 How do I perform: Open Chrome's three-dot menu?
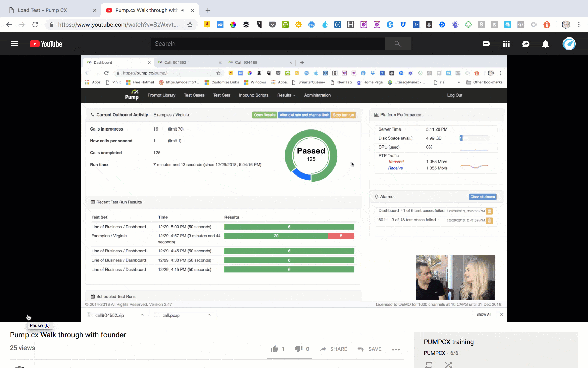point(579,25)
